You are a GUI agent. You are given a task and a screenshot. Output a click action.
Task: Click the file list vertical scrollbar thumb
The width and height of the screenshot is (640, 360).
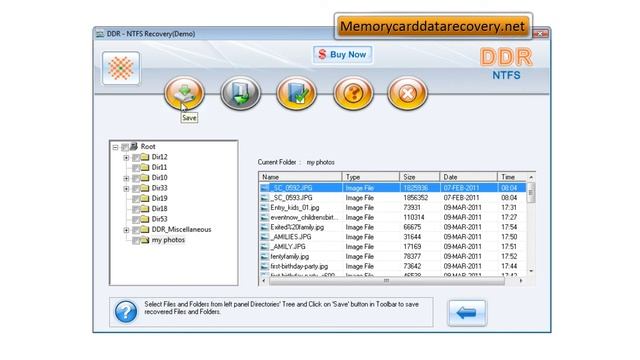(x=531, y=193)
